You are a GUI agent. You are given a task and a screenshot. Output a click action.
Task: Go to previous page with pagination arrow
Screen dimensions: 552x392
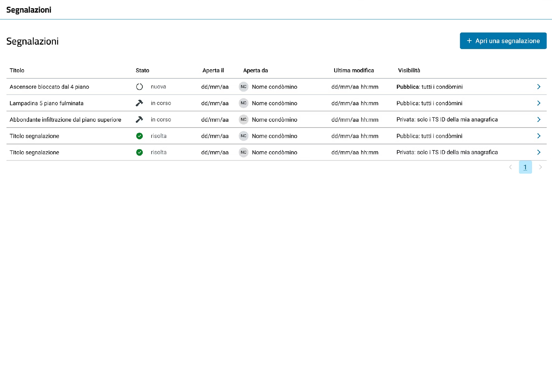510,167
